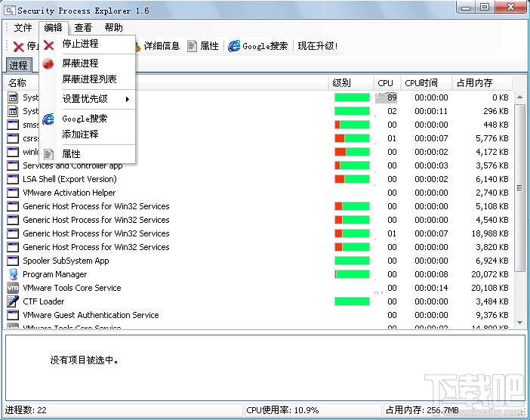Choose 停止进程 from the edit menu
Image resolution: width=530 pixels, height=420 pixels.
pos(88,44)
